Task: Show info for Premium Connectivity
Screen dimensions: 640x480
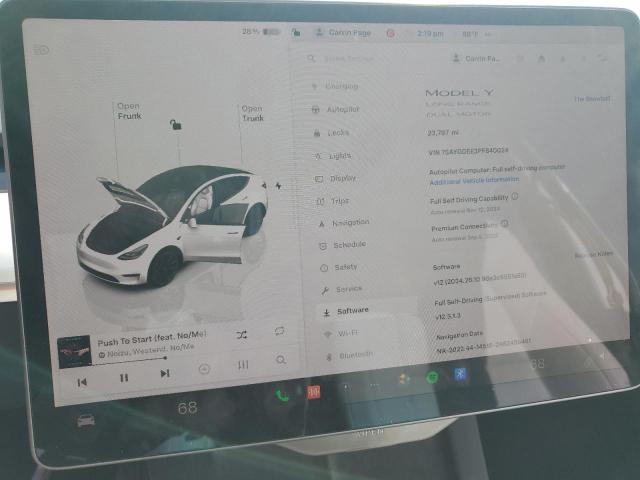Action: pyautogui.click(x=505, y=223)
